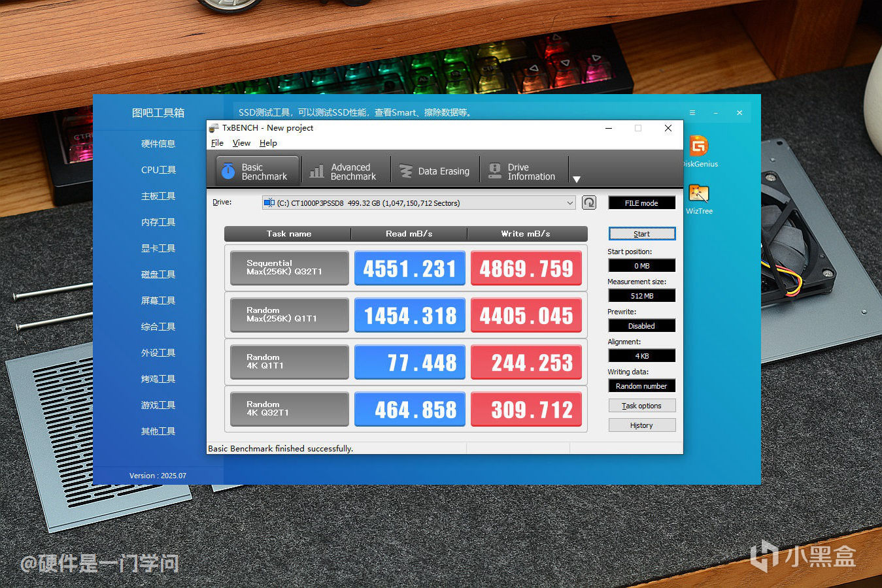Click the sequential write result 4869.759
Screen dimensions: 882x588
526,268
